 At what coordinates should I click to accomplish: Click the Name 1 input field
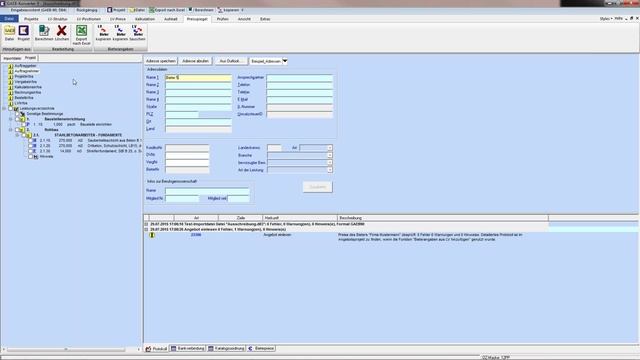click(198, 78)
